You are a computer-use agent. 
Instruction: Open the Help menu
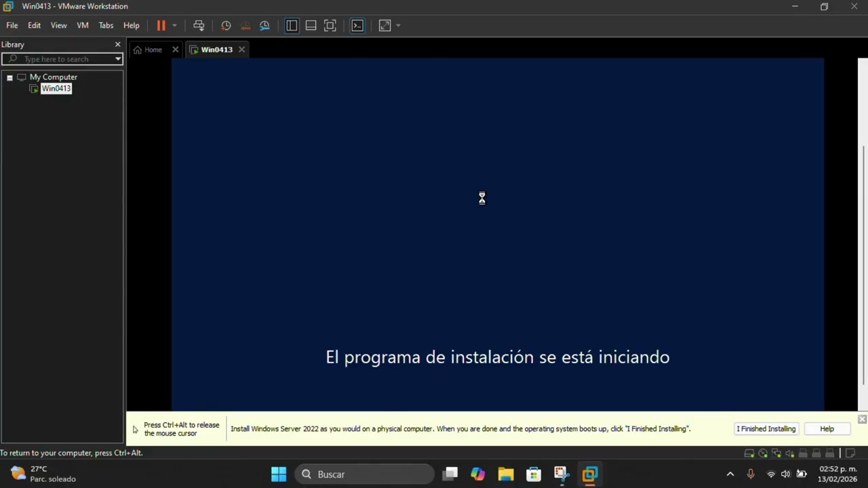pyautogui.click(x=132, y=26)
